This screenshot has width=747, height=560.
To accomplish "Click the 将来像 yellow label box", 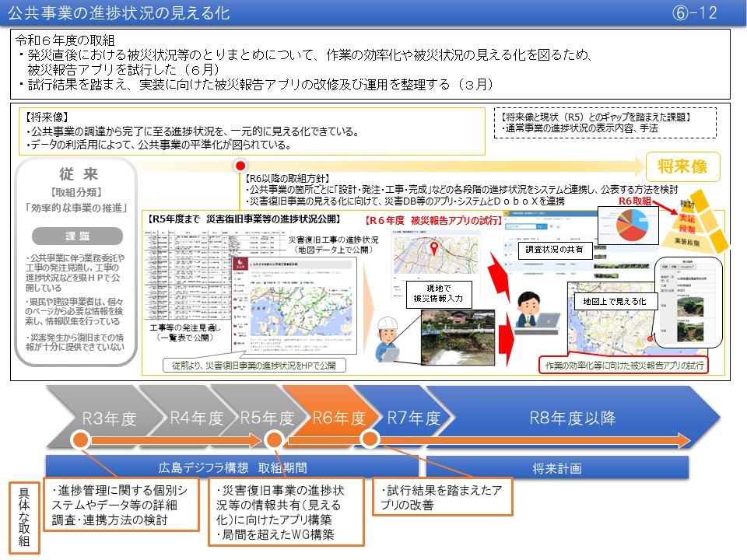I will pos(682,166).
